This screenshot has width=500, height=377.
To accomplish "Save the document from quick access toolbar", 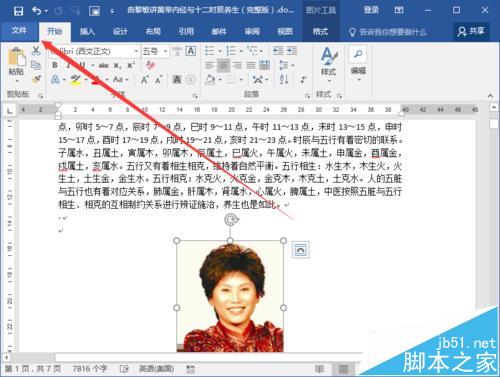I will coord(18,11).
